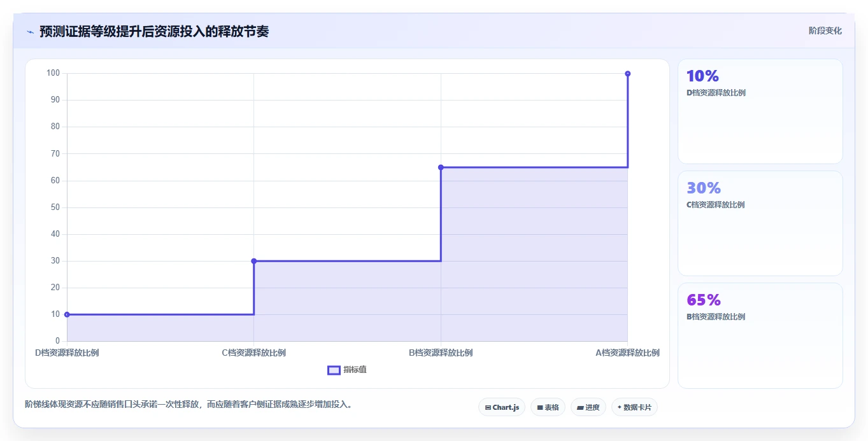
Task: Click the y-axis tick 100
Action: click(x=53, y=73)
